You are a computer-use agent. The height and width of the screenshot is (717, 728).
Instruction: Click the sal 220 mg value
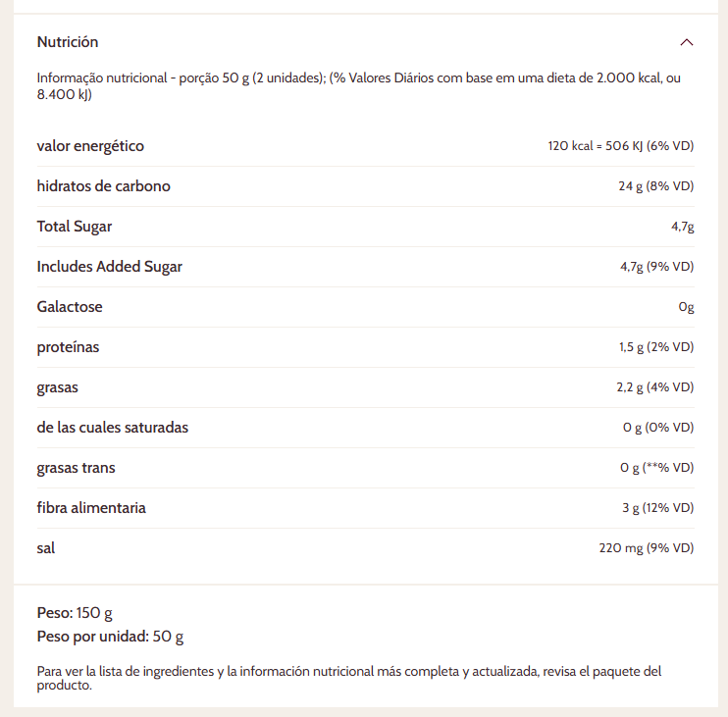(646, 548)
